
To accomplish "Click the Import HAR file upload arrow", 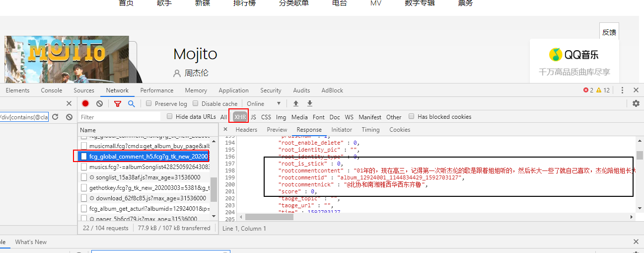I will click(x=296, y=103).
